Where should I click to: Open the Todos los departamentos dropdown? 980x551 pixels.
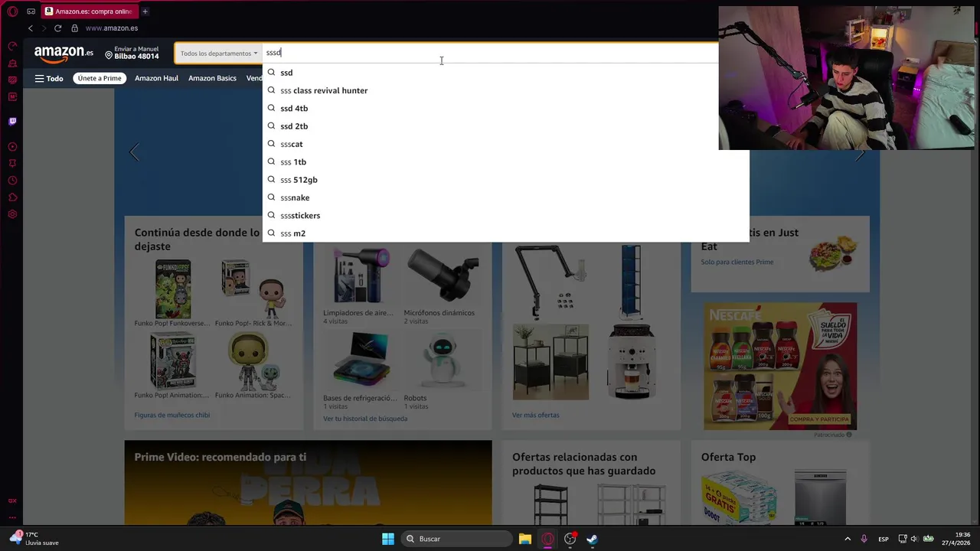(x=218, y=53)
